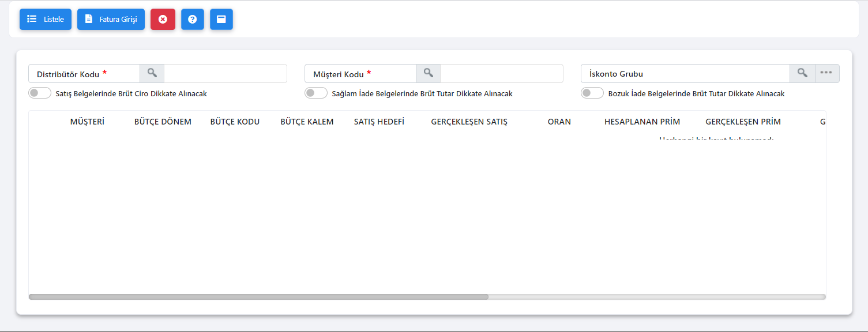Open İskonto Grubu three-dots options
Image resolution: width=868 pixels, height=332 pixels.
826,73
